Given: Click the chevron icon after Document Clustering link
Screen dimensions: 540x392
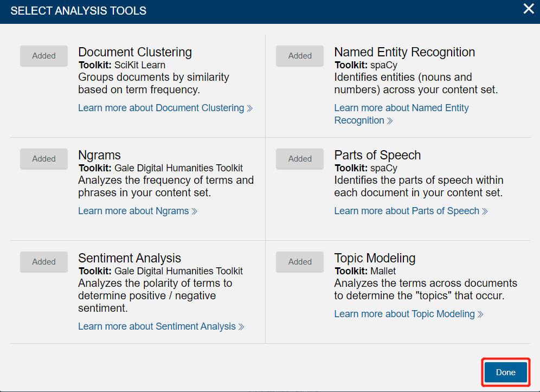Looking at the screenshot, I should pyautogui.click(x=250, y=108).
